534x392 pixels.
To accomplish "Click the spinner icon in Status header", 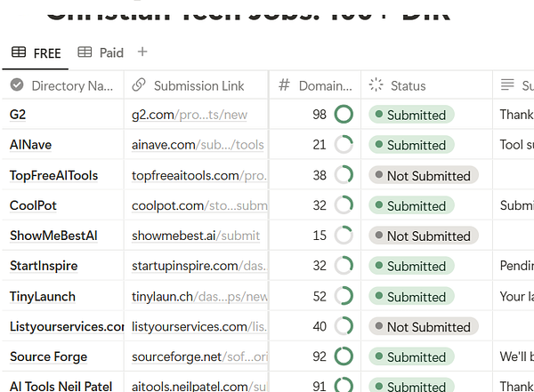I will 376,85.
